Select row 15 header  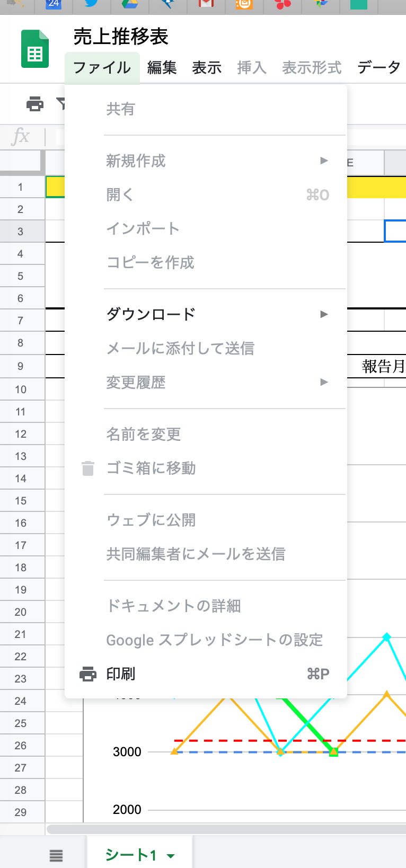point(21,501)
